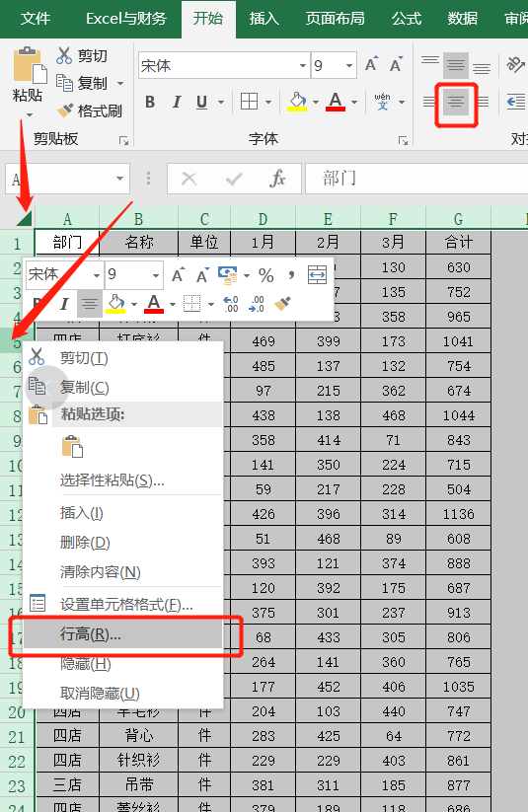Open ribbon border style dropdown arrow
This screenshot has height=812, width=528.
[x=268, y=102]
